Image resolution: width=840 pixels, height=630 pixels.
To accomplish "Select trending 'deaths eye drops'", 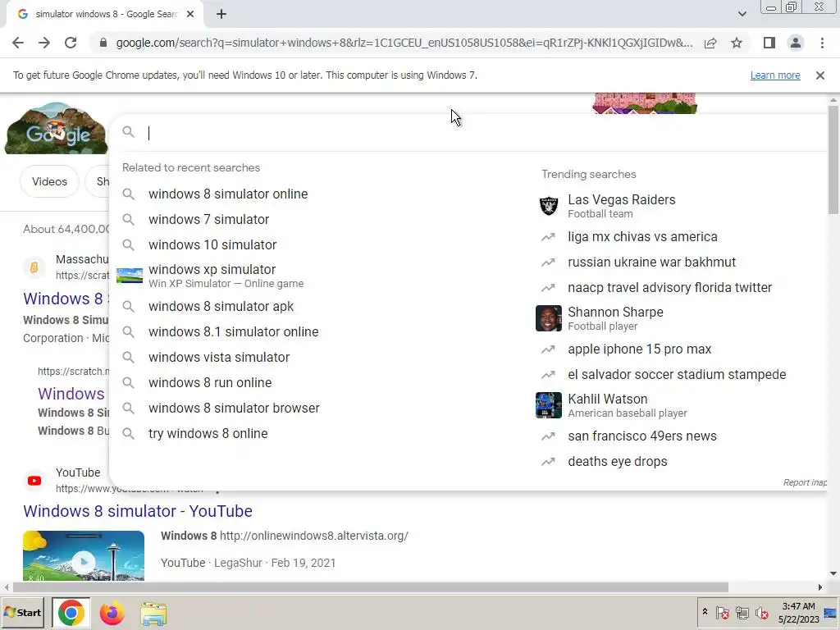I will point(617,462).
